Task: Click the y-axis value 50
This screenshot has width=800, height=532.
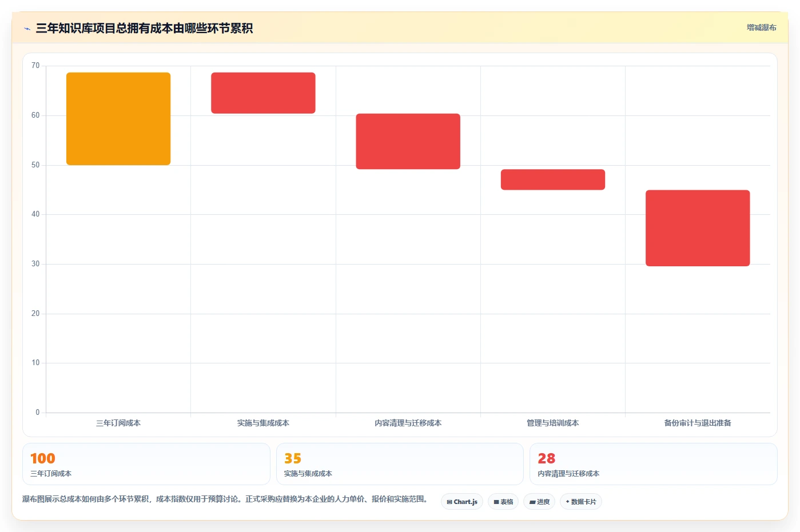Action: click(35, 165)
